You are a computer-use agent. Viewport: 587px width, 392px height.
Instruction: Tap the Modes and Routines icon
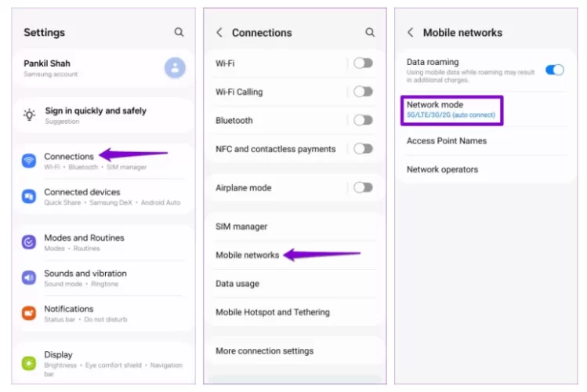(29, 242)
